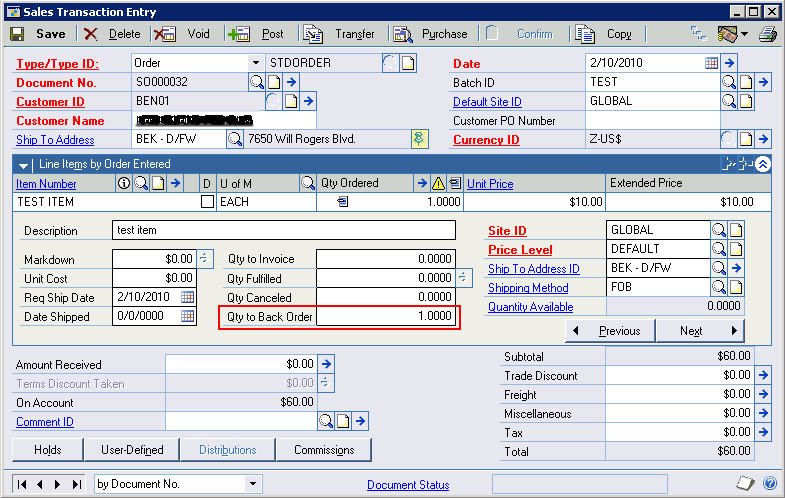Click the blue arrow next to Customer ID
This screenshot has width=785, height=498.
click(308, 101)
